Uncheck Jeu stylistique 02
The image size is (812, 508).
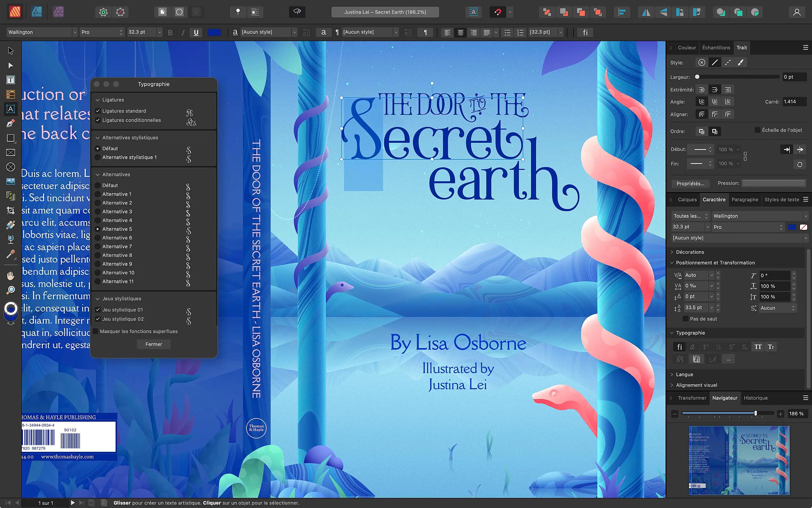98,319
